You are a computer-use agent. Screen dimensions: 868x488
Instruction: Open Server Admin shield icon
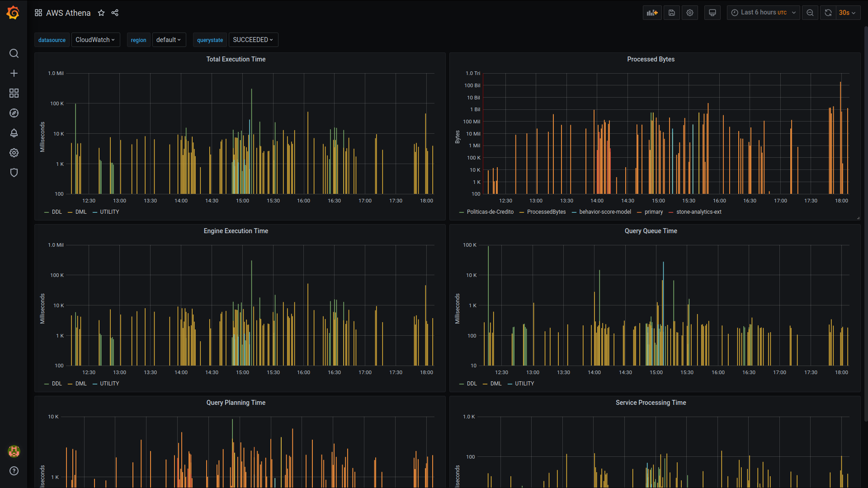pos(14,173)
